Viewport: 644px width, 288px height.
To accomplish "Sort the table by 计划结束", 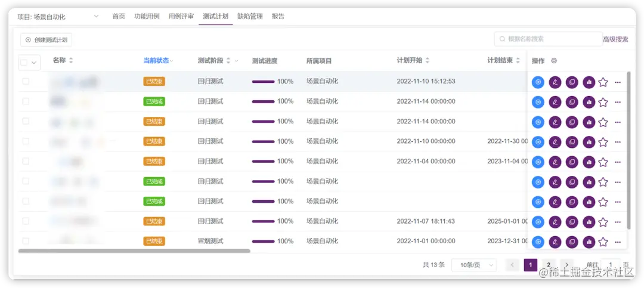I will click(x=518, y=61).
